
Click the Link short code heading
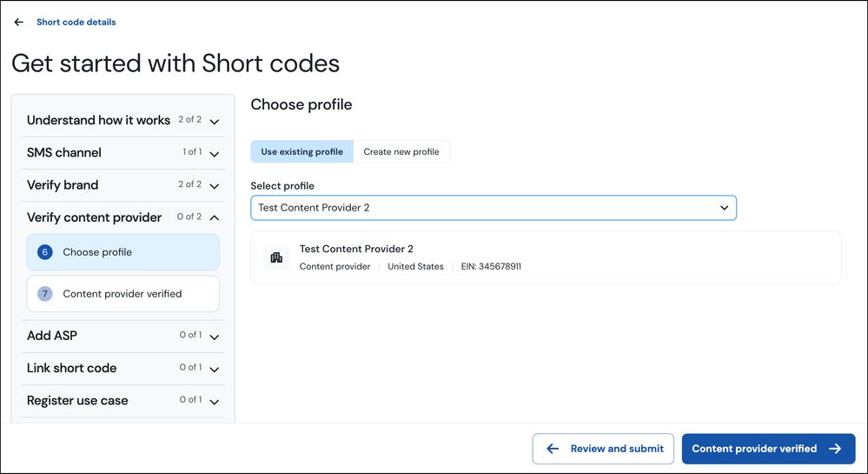point(71,368)
